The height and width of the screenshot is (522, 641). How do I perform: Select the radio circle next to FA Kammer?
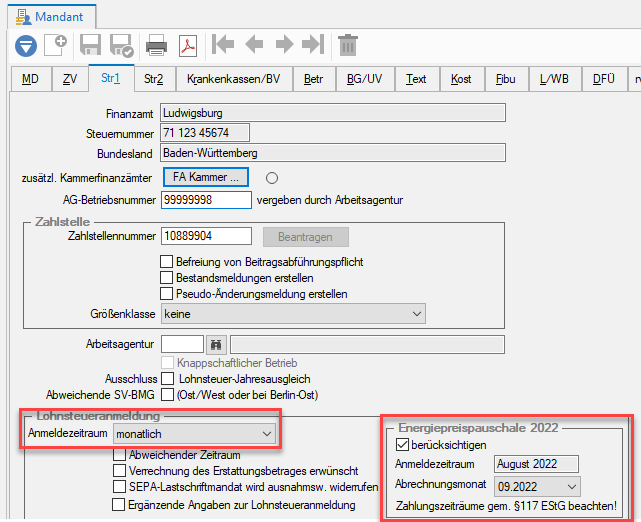pos(272,178)
